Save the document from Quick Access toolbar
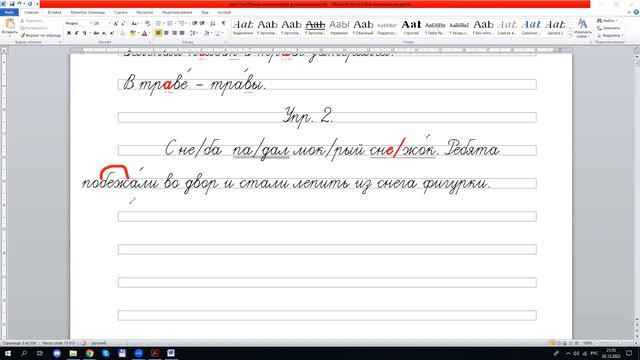640x360 pixels. [x=11, y=4]
